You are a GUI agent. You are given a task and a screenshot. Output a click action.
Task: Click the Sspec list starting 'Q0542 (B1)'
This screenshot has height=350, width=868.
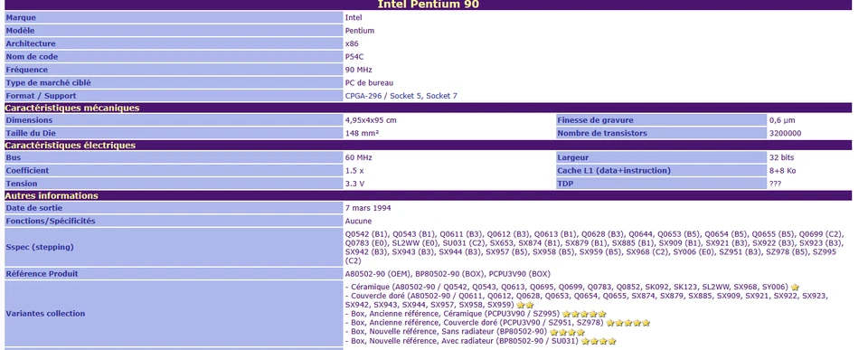594,247
